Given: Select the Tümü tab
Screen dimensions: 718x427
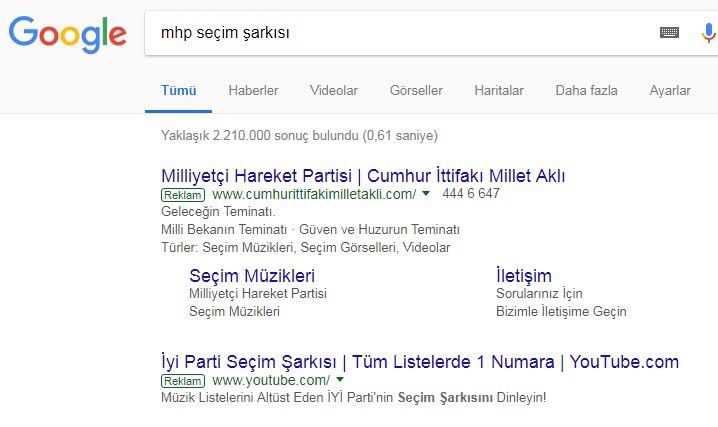Looking at the screenshot, I should point(179,91).
